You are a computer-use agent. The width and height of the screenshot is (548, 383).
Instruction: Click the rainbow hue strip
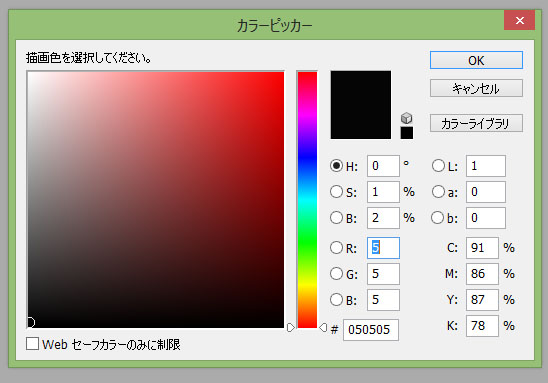(x=307, y=200)
